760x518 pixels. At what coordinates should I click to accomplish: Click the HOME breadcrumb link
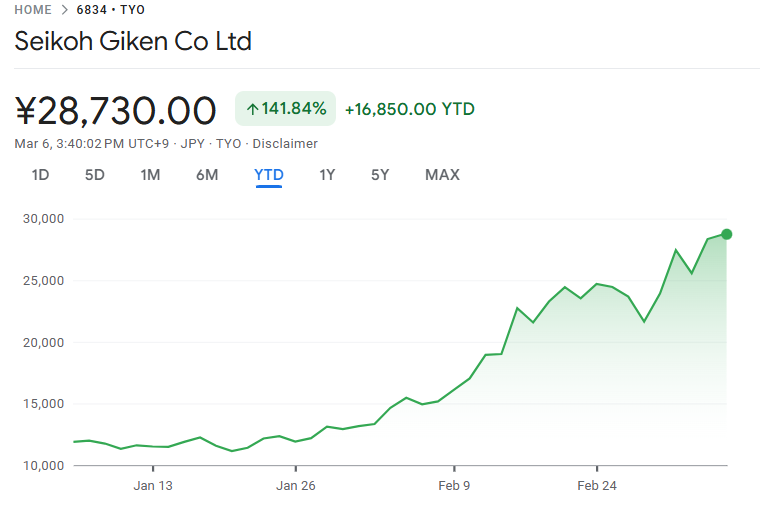tap(33, 9)
